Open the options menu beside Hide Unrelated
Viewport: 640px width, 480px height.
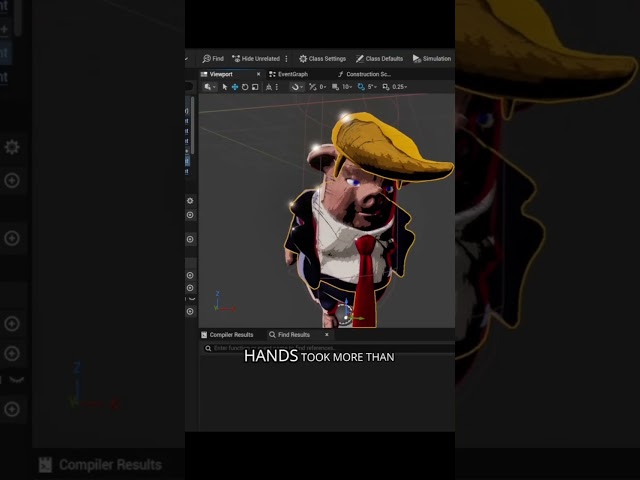(x=286, y=59)
